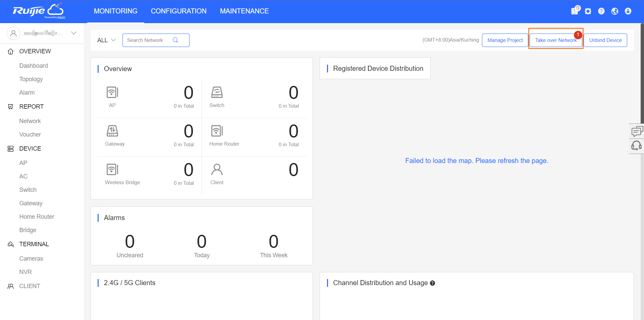
Task: Open settings via the gear icon
Action: (588, 11)
